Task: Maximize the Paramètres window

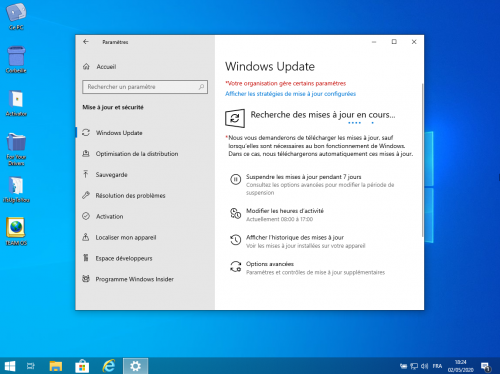Action: coord(394,42)
